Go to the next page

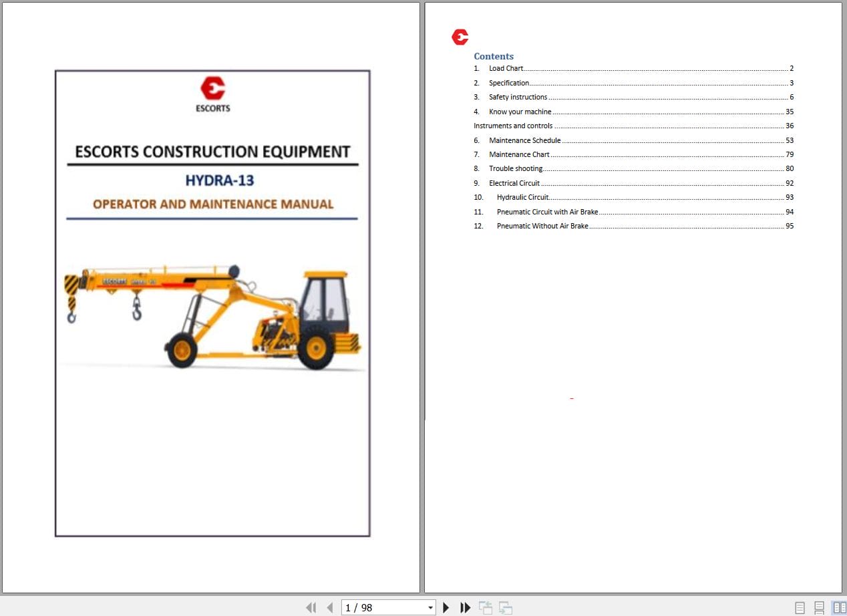[x=446, y=607]
